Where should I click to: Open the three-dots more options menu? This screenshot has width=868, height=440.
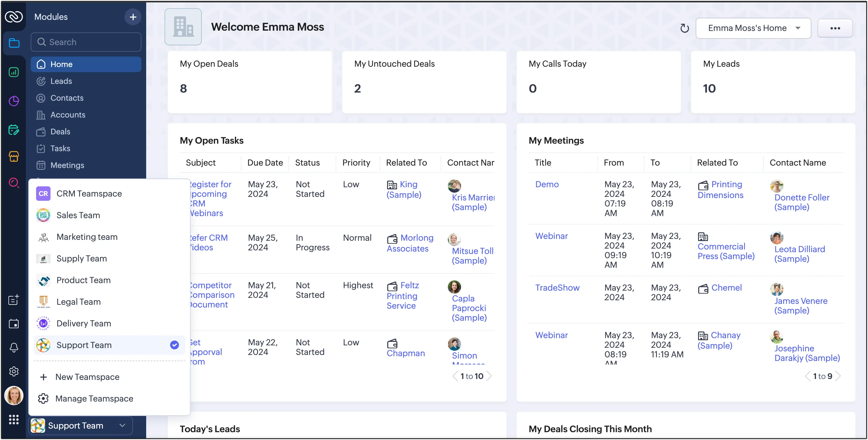pyautogui.click(x=835, y=28)
